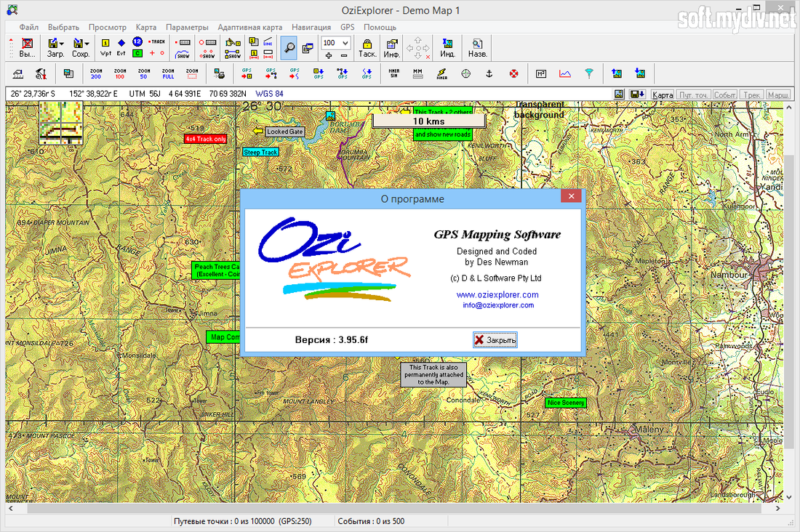This screenshot has width=800, height=532.
Task: Select the Wpt waypoint placement tool
Action: click(x=105, y=47)
